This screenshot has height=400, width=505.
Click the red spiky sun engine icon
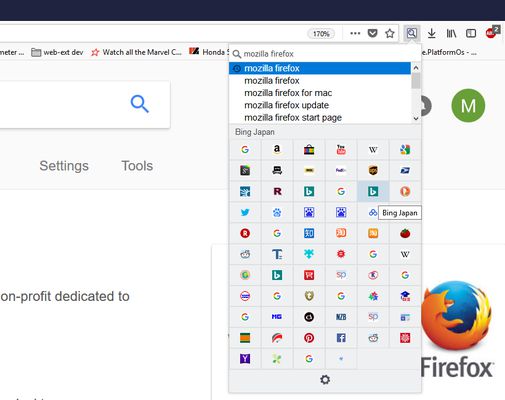[341, 254]
